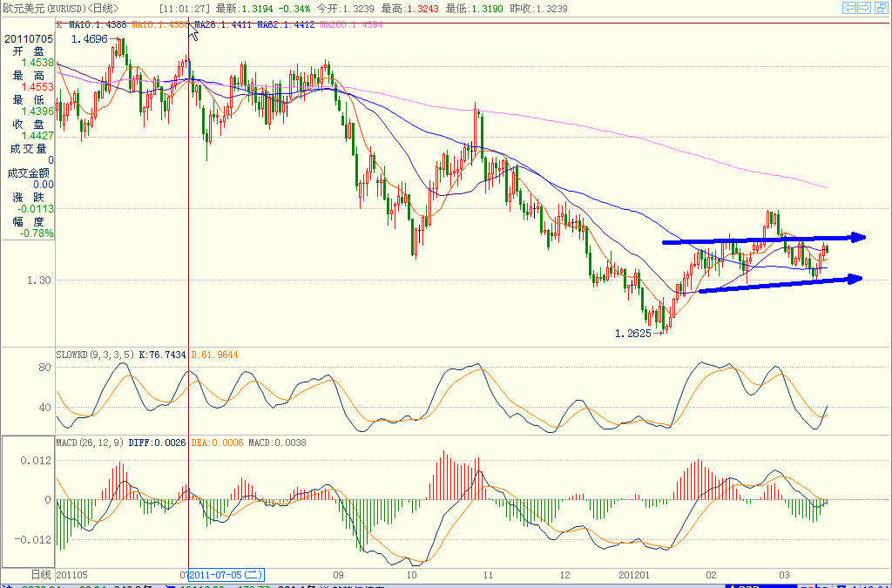The height and width of the screenshot is (588, 892).
Task: Click the 涨跌 value -0.0113
Action: (35, 209)
